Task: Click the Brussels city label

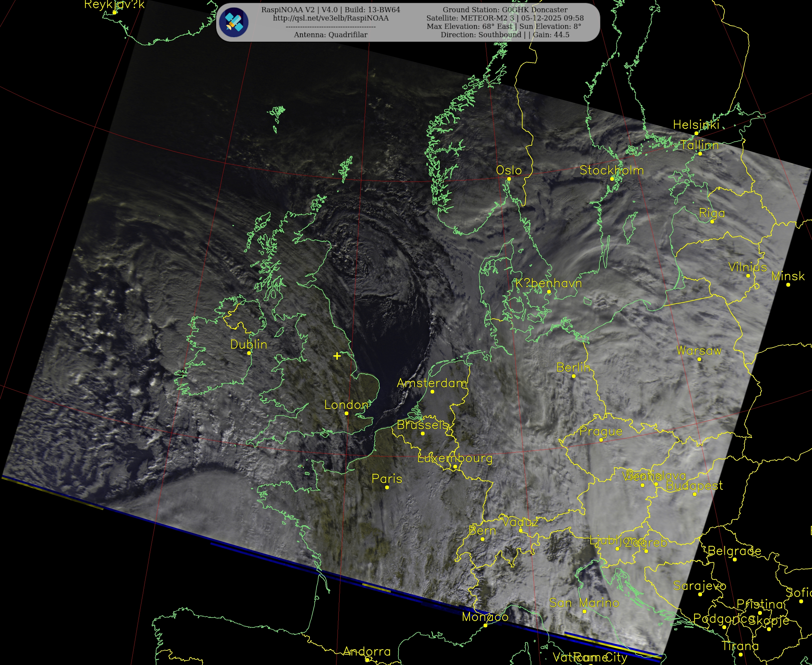Action: coord(422,425)
